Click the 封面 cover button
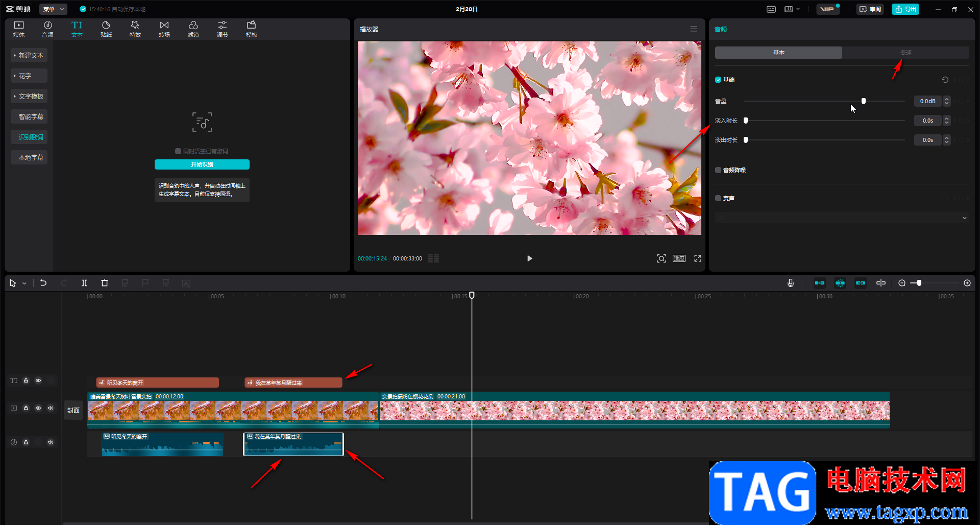Viewport: 980px width, 525px height. [73, 410]
